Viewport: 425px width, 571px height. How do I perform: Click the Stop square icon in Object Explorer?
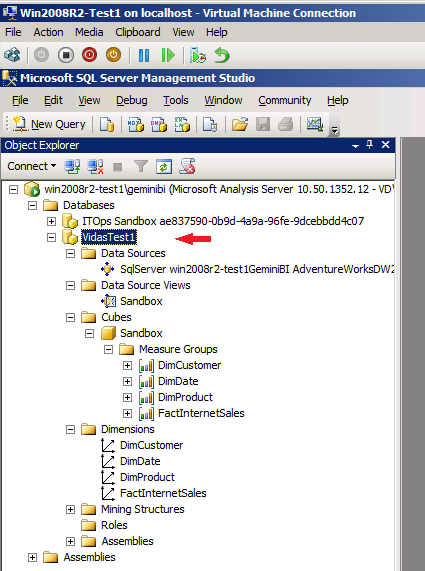point(117,167)
